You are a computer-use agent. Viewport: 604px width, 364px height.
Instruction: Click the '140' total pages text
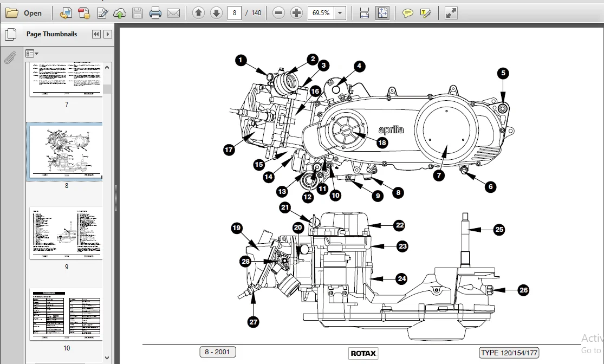tap(256, 13)
